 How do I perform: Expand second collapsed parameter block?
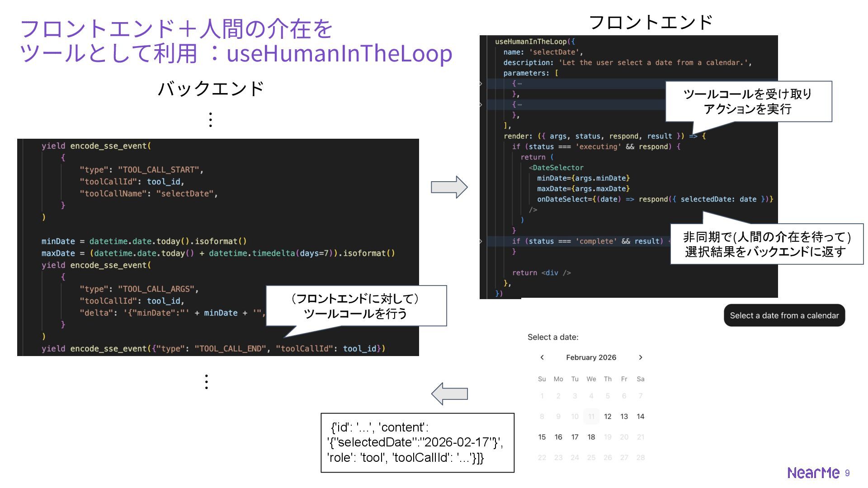[481, 105]
